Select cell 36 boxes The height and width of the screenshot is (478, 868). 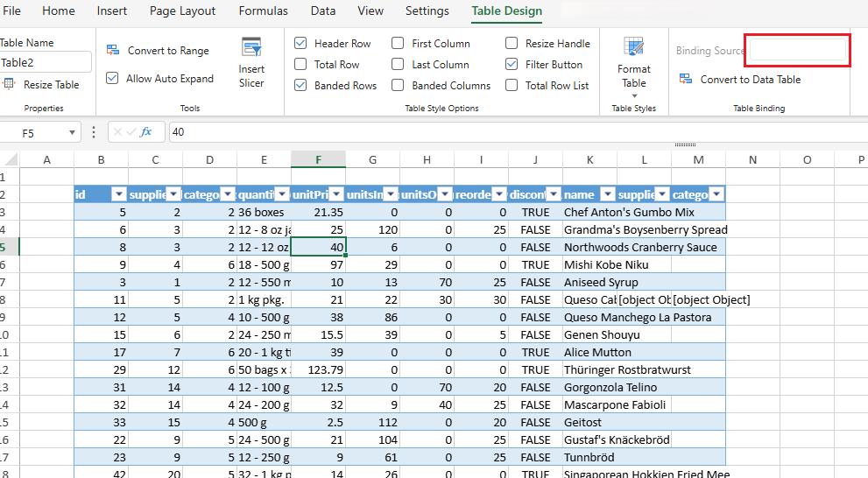264,212
